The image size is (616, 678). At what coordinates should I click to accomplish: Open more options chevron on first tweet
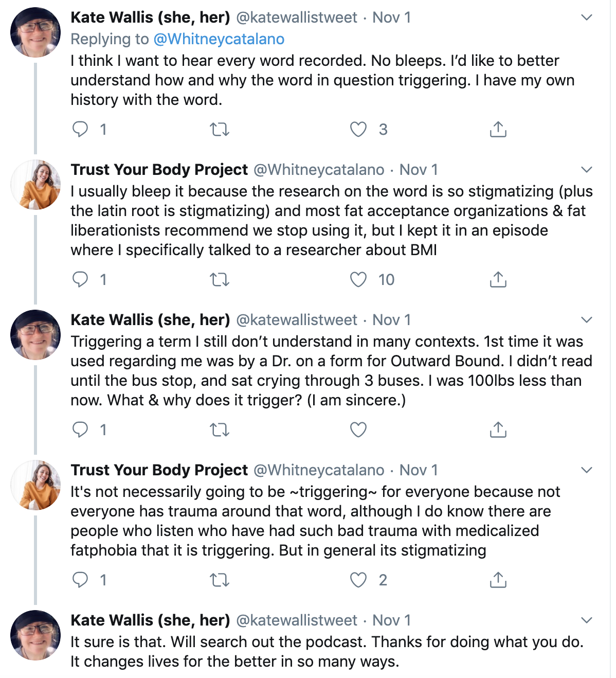(587, 17)
